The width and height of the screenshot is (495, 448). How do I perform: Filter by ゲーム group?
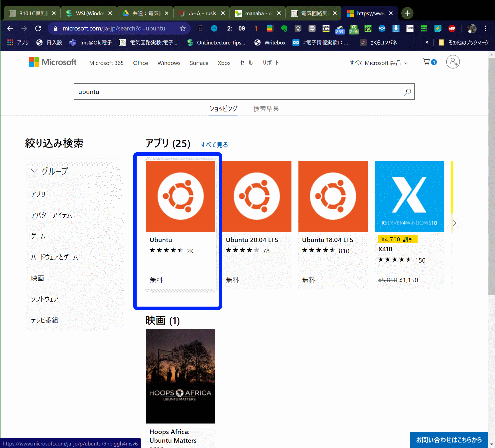click(38, 236)
